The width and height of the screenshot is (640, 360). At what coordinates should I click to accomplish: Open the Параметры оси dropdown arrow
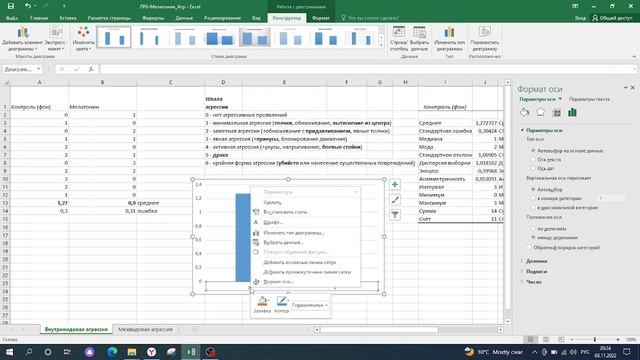tap(560, 99)
